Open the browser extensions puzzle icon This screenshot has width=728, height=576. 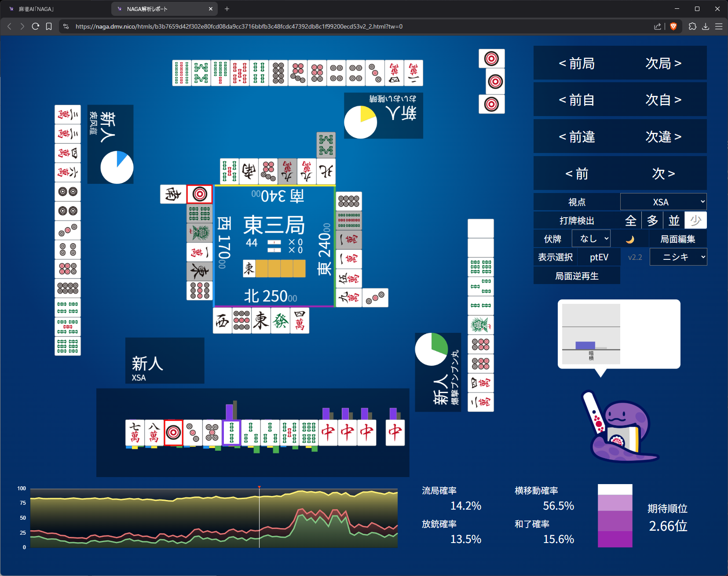(x=692, y=26)
